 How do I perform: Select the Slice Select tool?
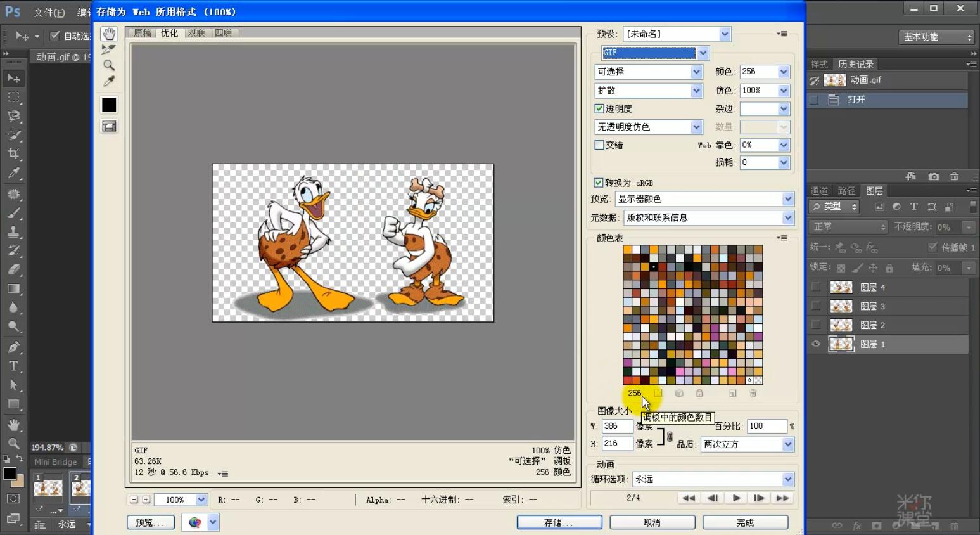(109, 49)
